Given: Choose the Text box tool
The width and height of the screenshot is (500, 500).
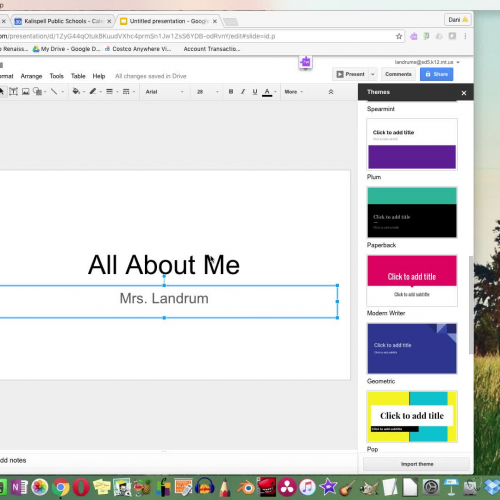Looking at the screenshot, I should 13,91.
